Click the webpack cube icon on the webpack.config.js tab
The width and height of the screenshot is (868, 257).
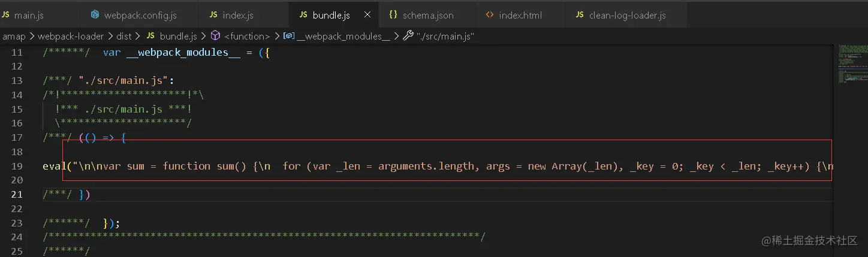(x=95, y=14)
